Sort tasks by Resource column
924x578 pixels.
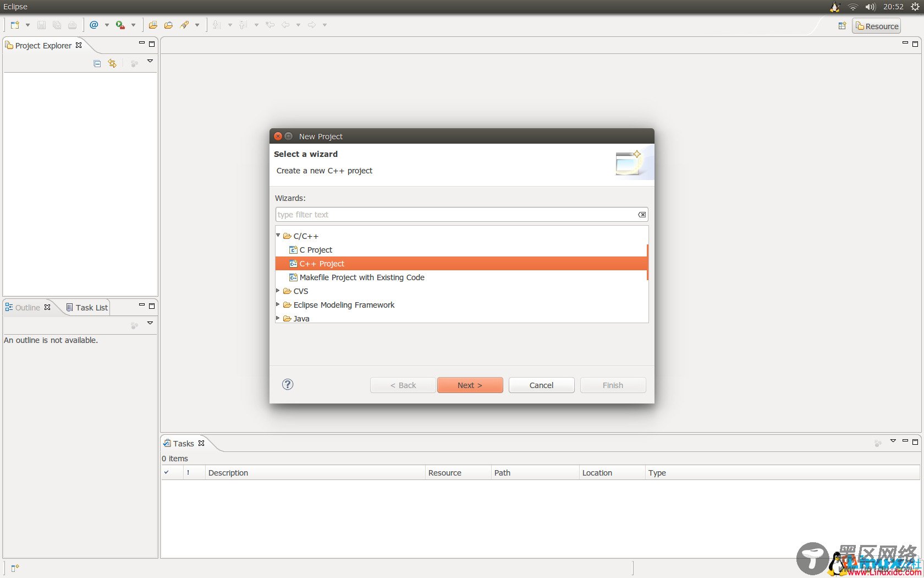[x=458, y=473]
